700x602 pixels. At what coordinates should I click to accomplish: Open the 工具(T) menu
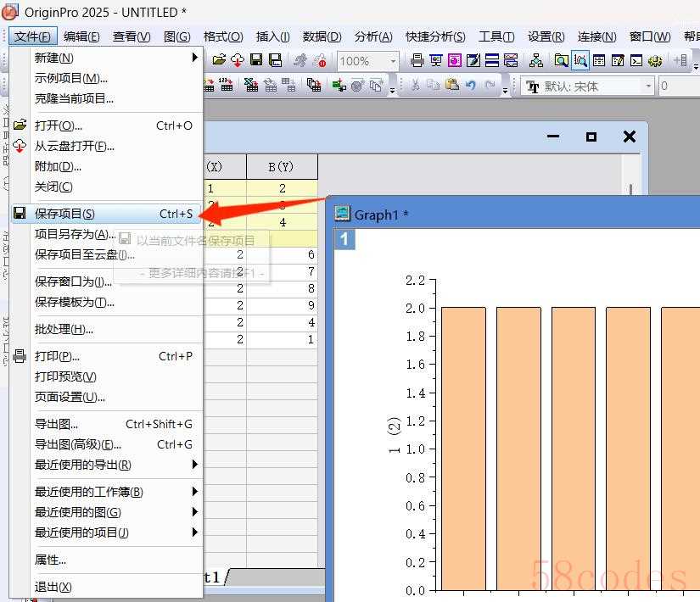click(496, 36)
